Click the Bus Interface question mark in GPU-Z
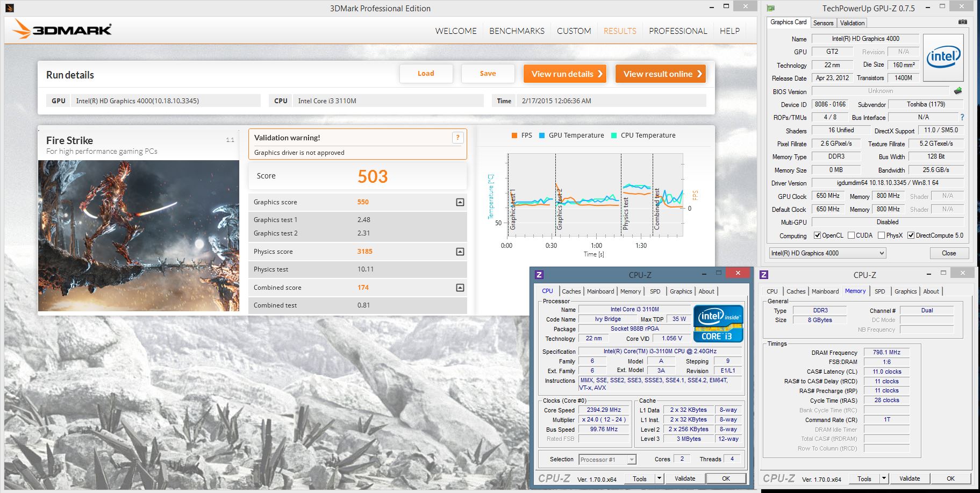The width and height of the screenshot is (980, 493). [962, 117]
